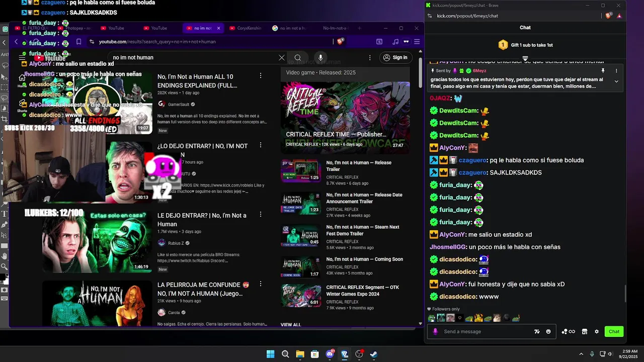Viewport: 644px width, 362px height.
Task: Open channel points icon in Kick chat
Action: [x=568, y=332]
